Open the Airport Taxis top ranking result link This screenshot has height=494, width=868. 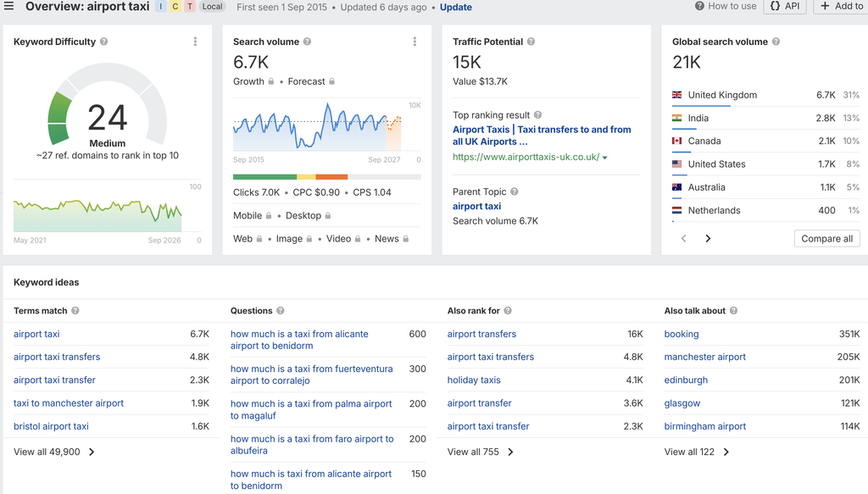pos(542,136)
